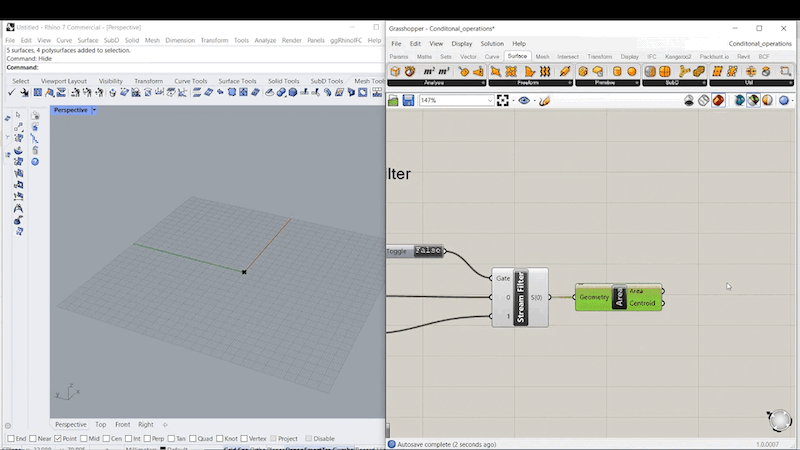
Task: Select the Box Corners icon in Analysis
Action: click(395, 71)
